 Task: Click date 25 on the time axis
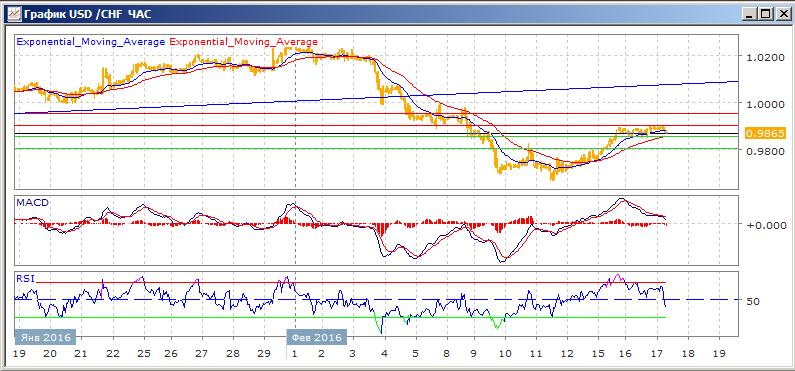(x=144, y=354)
